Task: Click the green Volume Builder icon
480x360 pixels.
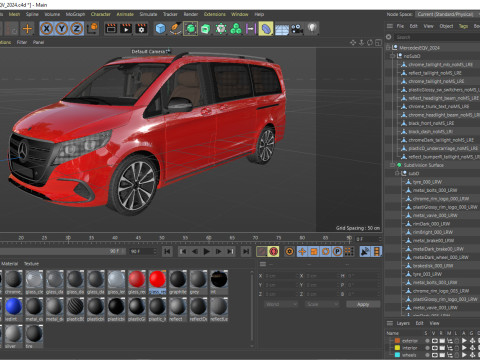Action: [x=236, y=29]
